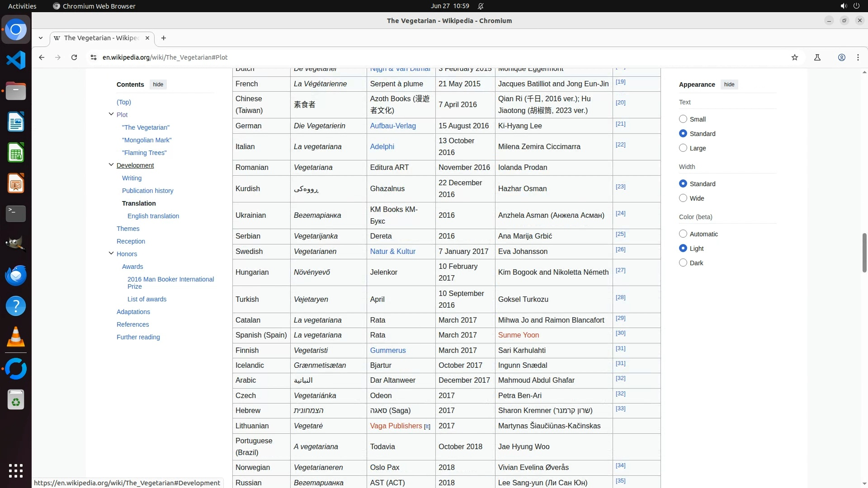Reload the Wikipedia page
This screenshot has width=868, height=488.
point(74,57)
